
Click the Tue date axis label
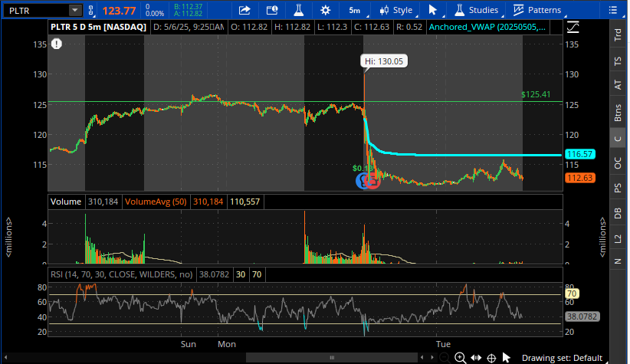[x=443, y=344]
